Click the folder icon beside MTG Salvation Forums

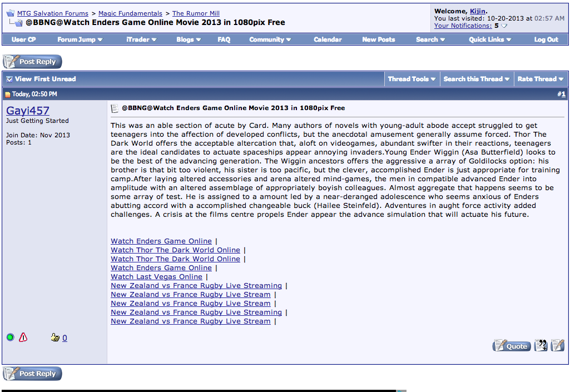coord(10,13)
